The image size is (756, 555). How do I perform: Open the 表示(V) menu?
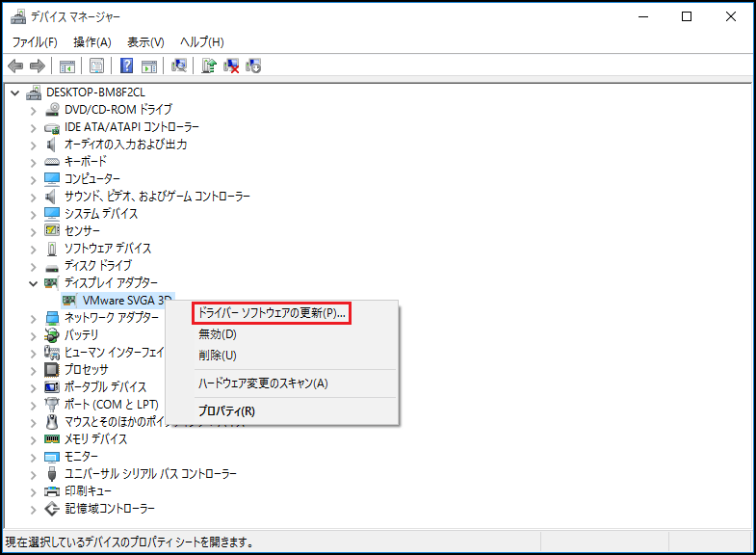point(145,42)
